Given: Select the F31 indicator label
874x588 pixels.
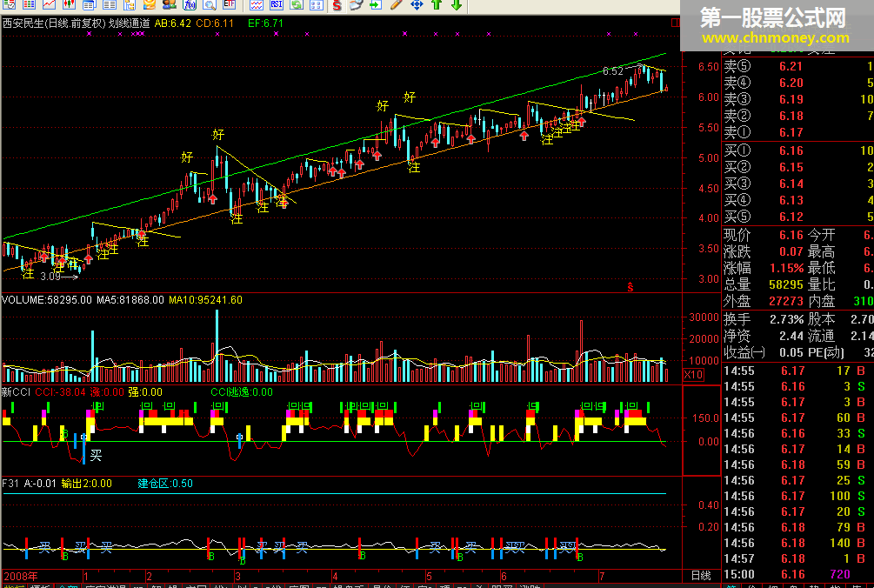Looking at the screenshot, I should pyautogui.click(x=10, y=484).
